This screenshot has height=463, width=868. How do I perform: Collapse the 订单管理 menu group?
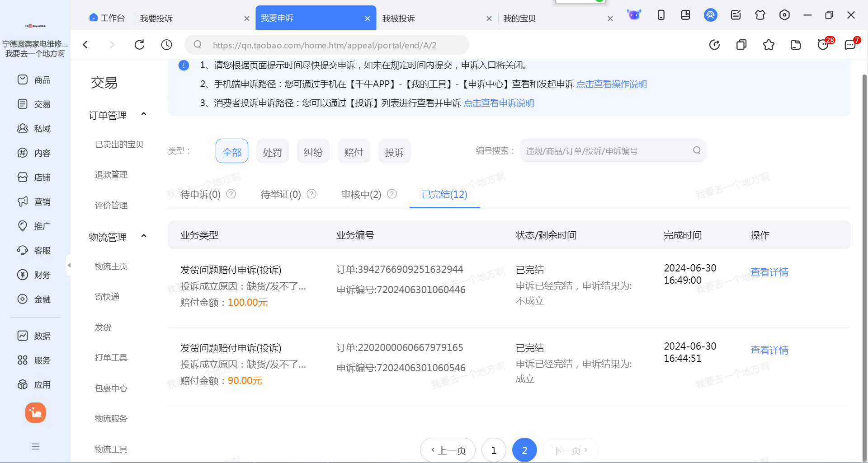tap(144, 114)
